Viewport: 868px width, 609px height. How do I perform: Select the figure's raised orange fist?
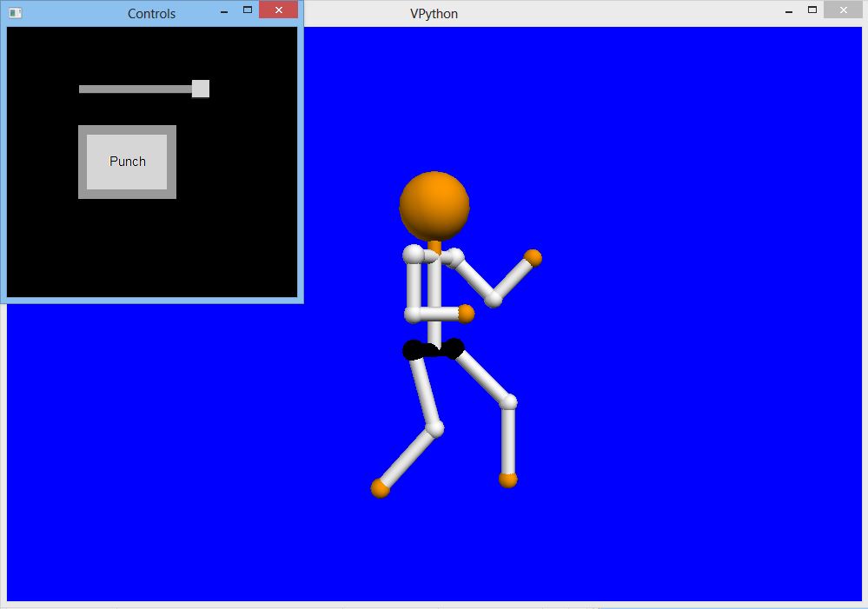[533, 257]
